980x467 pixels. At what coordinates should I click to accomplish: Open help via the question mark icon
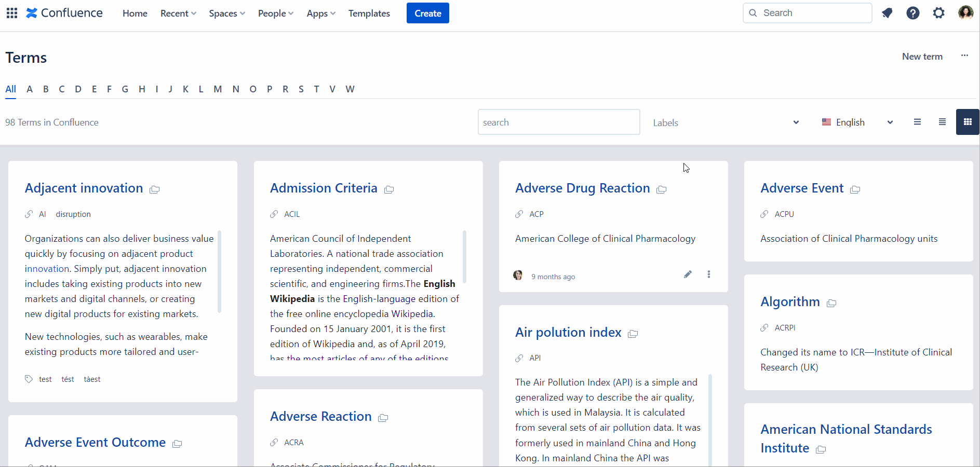(x=913, y=13)
